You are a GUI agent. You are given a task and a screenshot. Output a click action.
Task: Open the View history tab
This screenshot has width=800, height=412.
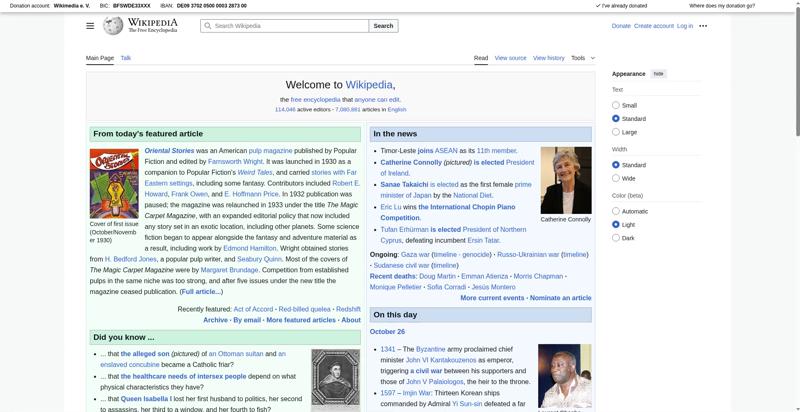(548, 58)
